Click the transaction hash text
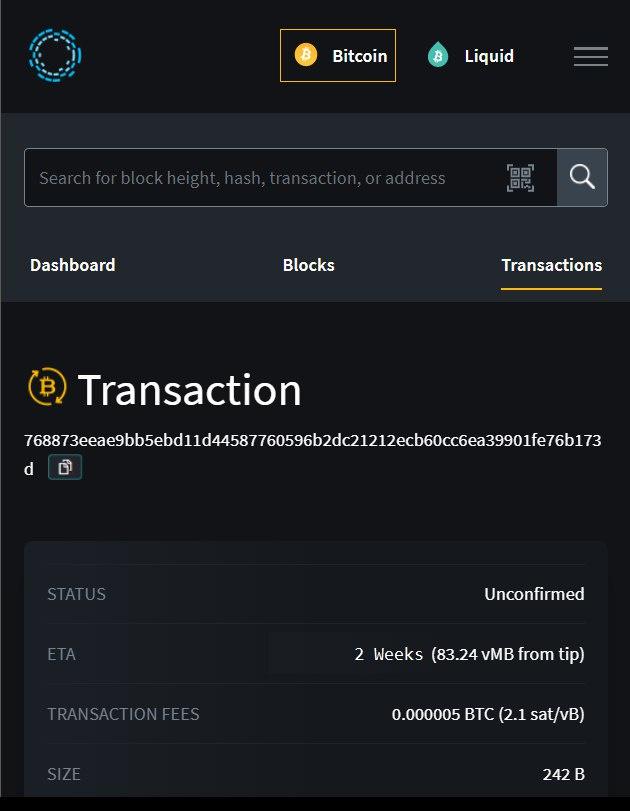Screen dimensions: 630x811 coord(312,441)
